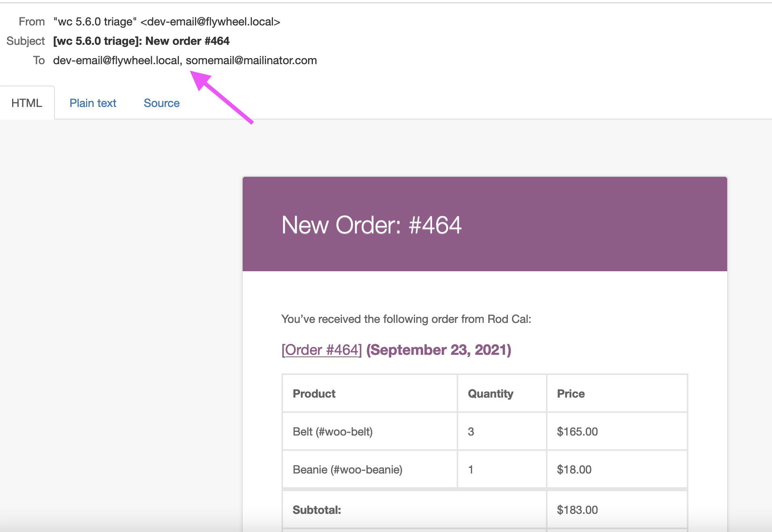The width and height of the screenshot is (772, 532).
Task: Click the To field label
Action: [x=39, y=60]
